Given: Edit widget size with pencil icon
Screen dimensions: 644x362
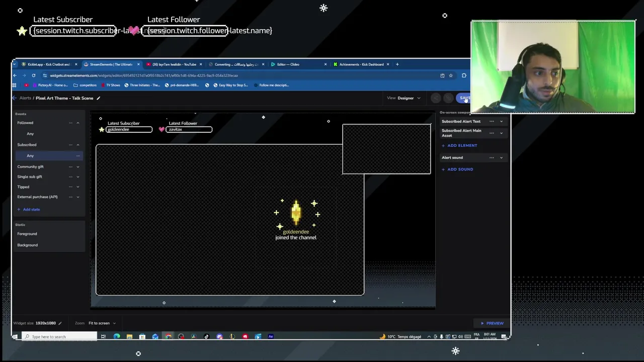Looking at the screenshot, I should tap(60, 323).
